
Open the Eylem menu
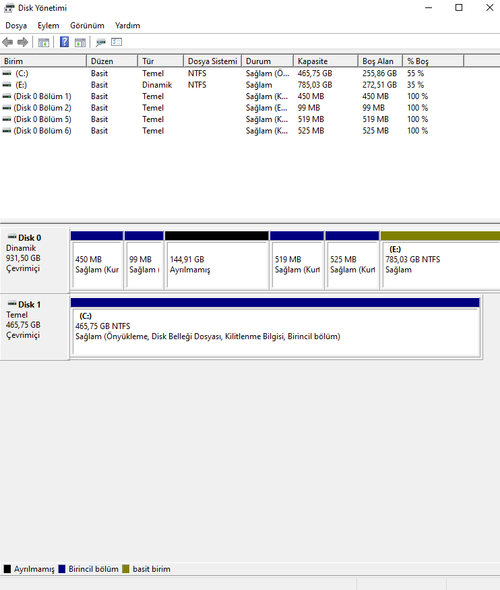click(48, 26)
